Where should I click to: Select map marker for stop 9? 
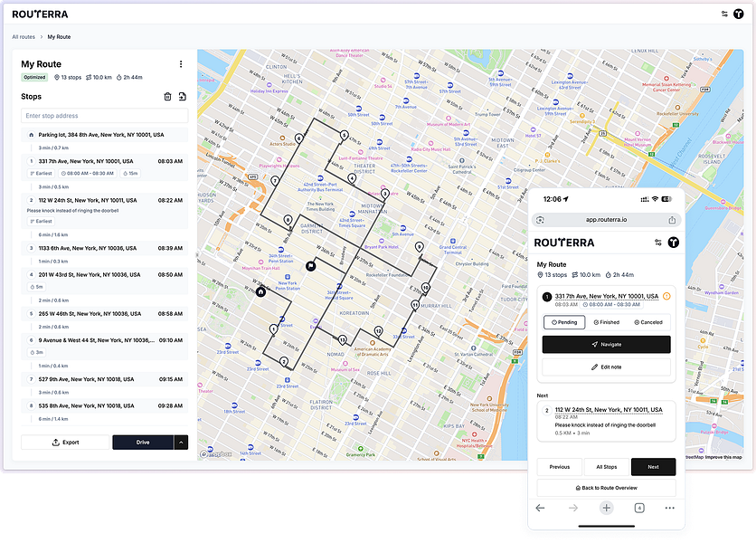420,247
